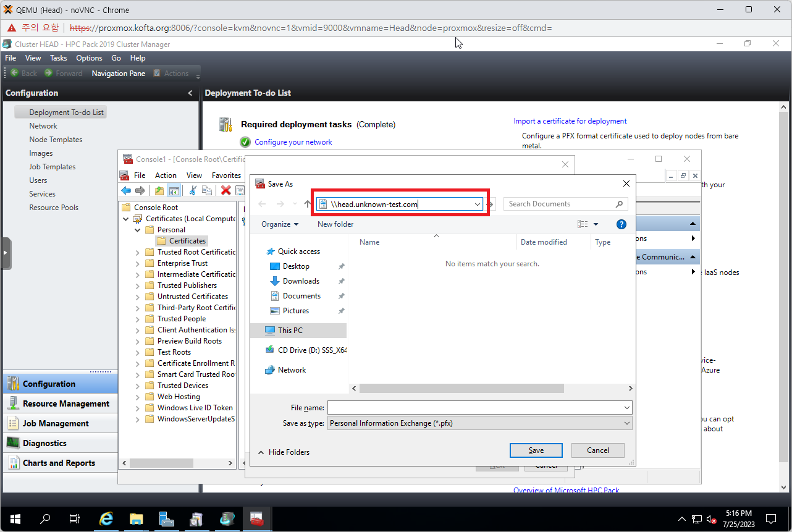Click the help icon in Save As dialog

click(621, 224)
